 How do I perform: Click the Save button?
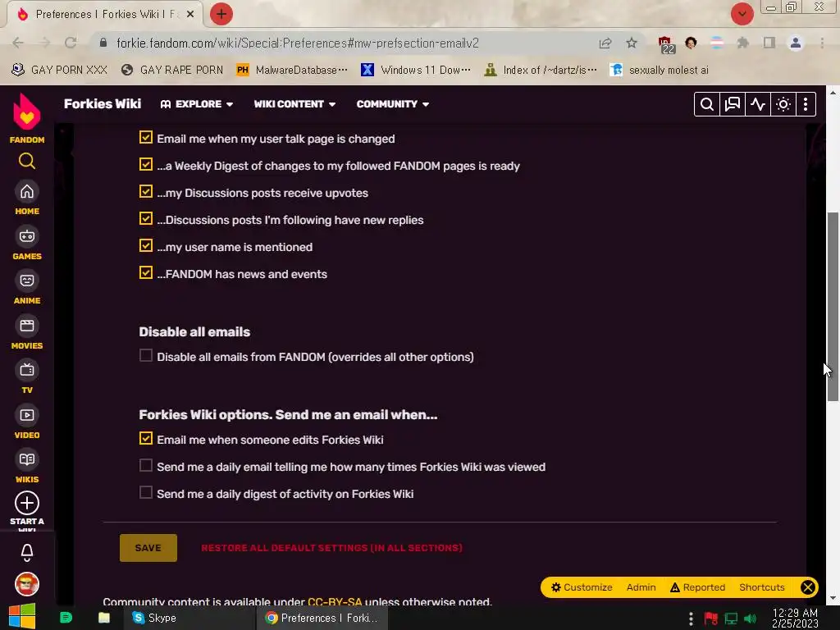click(x=148, y=547)
